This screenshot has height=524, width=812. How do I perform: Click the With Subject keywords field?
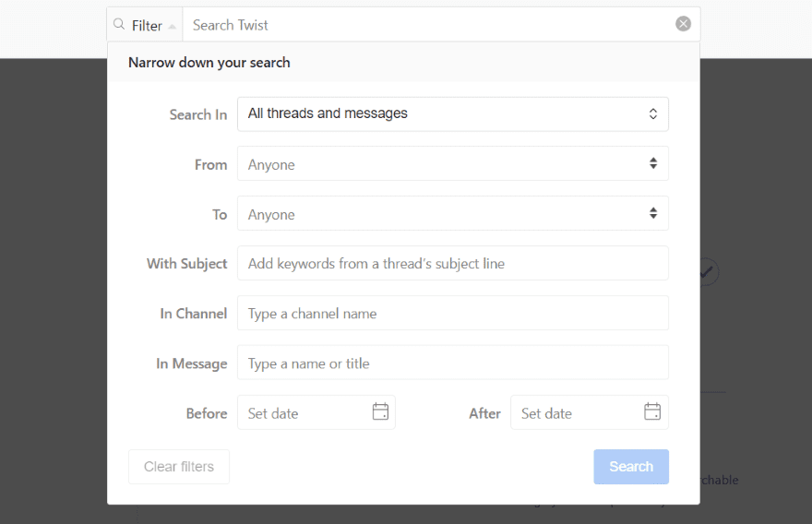(x=452, y=264)
